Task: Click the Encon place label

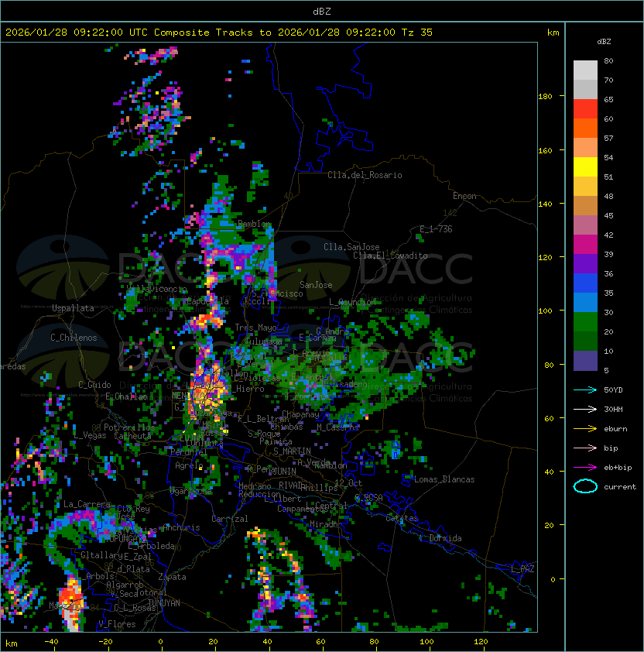Action: point(464,196)
